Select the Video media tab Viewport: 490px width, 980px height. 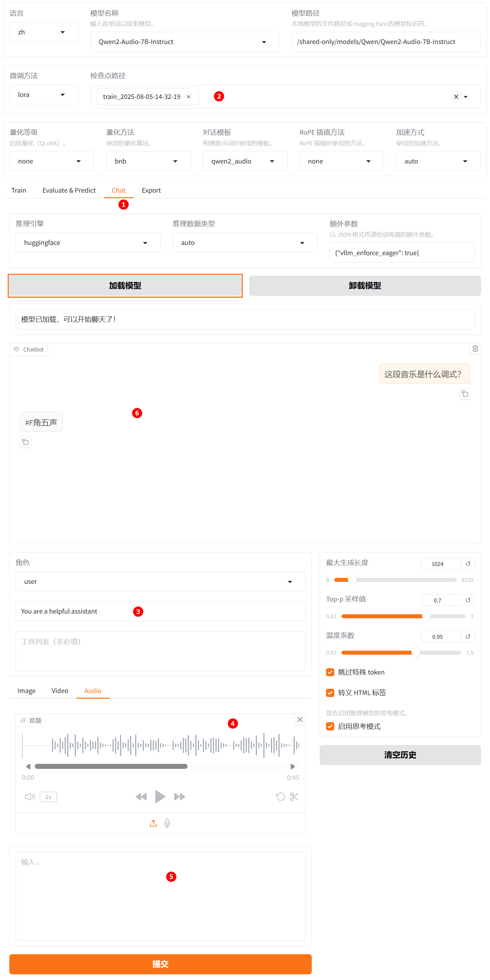tap(60, 690)
